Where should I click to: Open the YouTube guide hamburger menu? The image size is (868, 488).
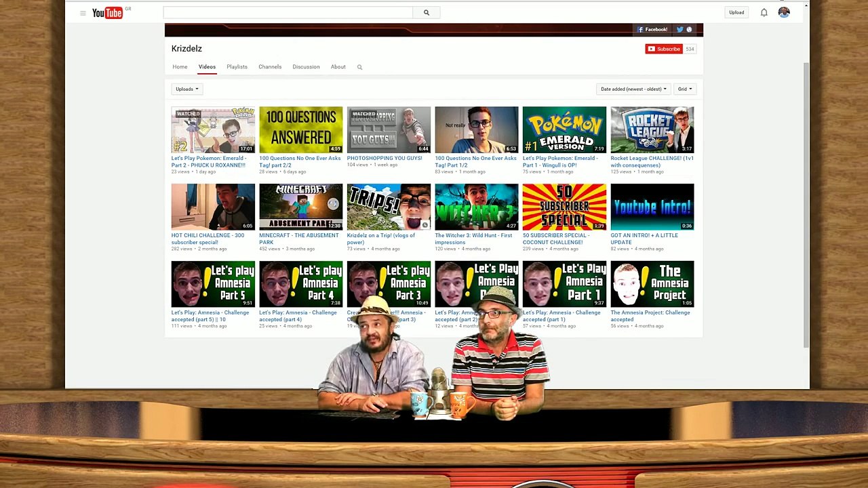[x=83, y=13]
